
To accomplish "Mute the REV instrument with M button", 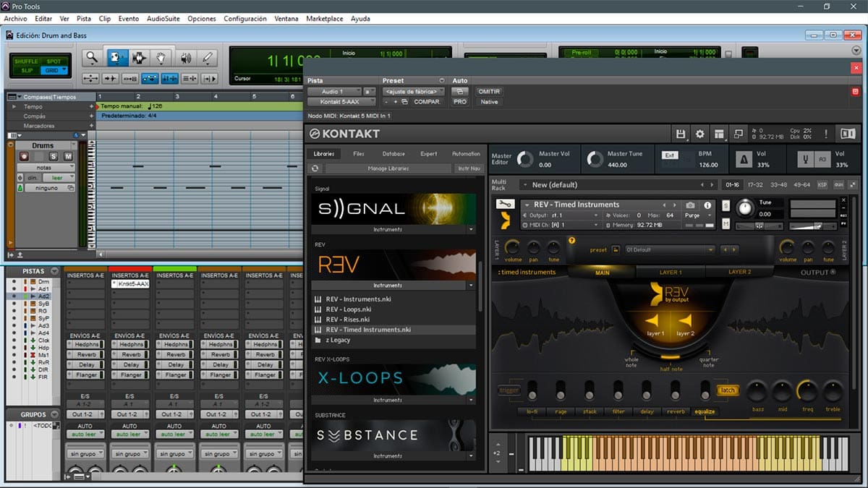I will [726, 224].
